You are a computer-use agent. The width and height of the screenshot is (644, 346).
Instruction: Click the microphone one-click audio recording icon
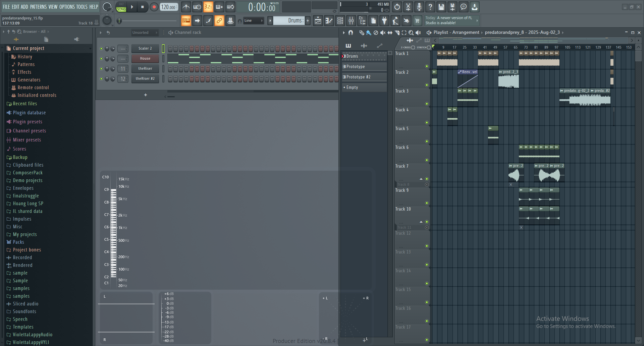tap(419, 7)
